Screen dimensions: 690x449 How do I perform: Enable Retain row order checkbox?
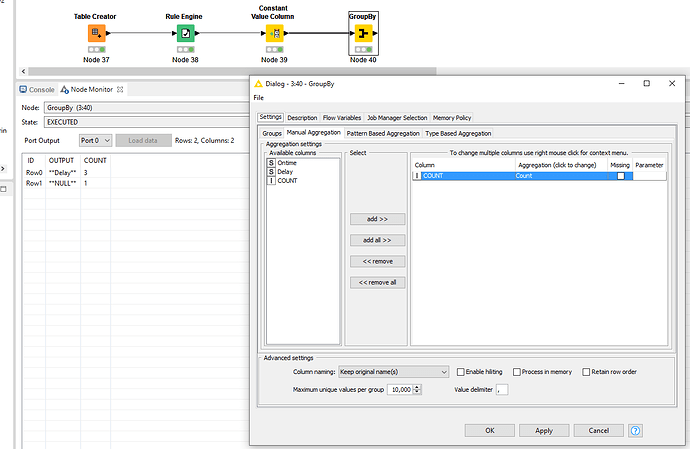[x=586, y=372]
